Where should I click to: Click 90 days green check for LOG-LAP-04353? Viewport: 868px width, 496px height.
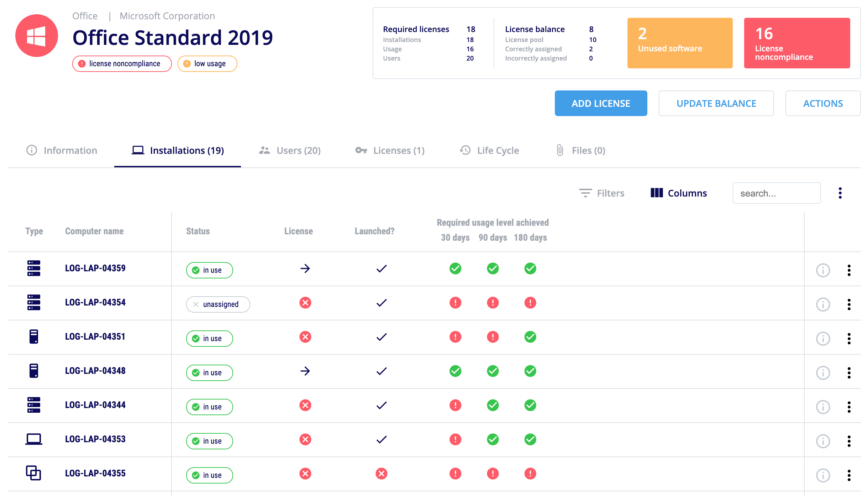point(493,439)
